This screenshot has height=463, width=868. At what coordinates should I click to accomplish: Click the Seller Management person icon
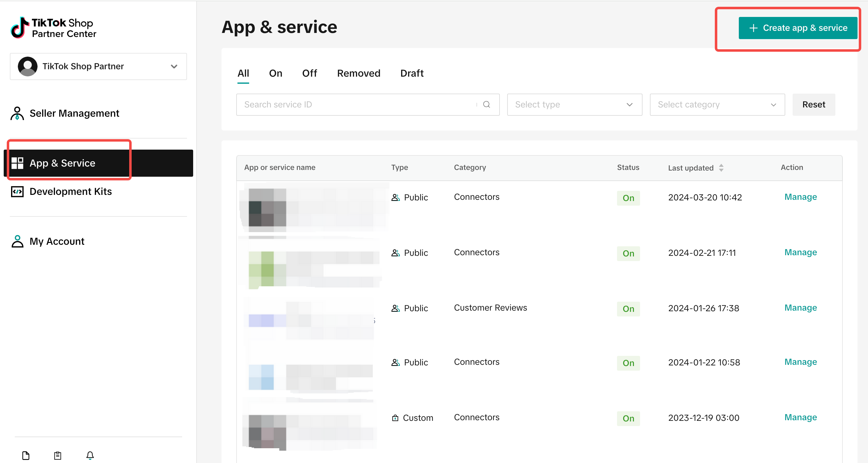17,113
